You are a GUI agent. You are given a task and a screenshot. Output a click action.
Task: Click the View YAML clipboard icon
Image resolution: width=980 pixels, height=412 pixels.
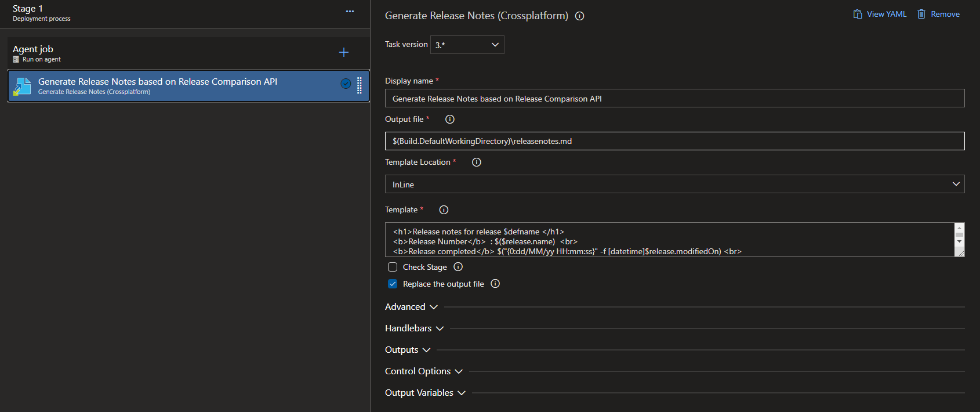tap(858, 14)
